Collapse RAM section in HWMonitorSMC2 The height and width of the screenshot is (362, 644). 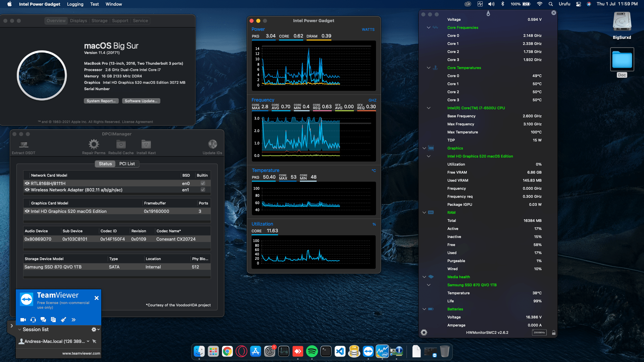pos(424,213)
